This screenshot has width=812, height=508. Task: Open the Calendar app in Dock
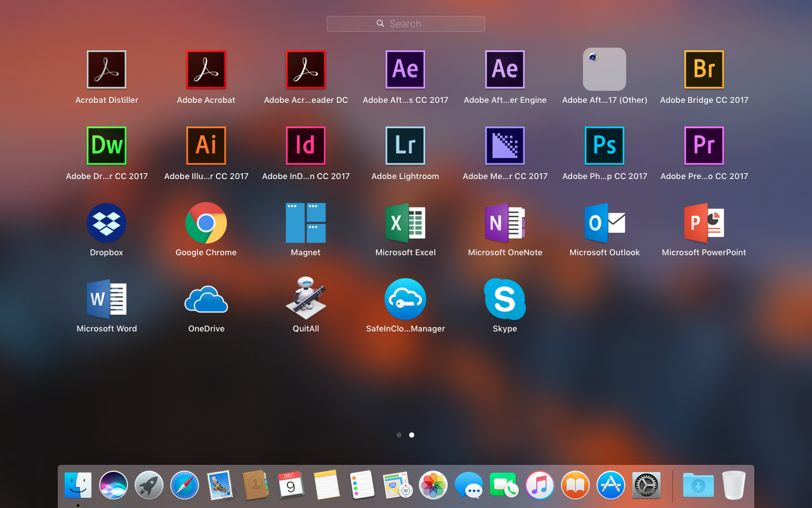click(x=291, y=486)
